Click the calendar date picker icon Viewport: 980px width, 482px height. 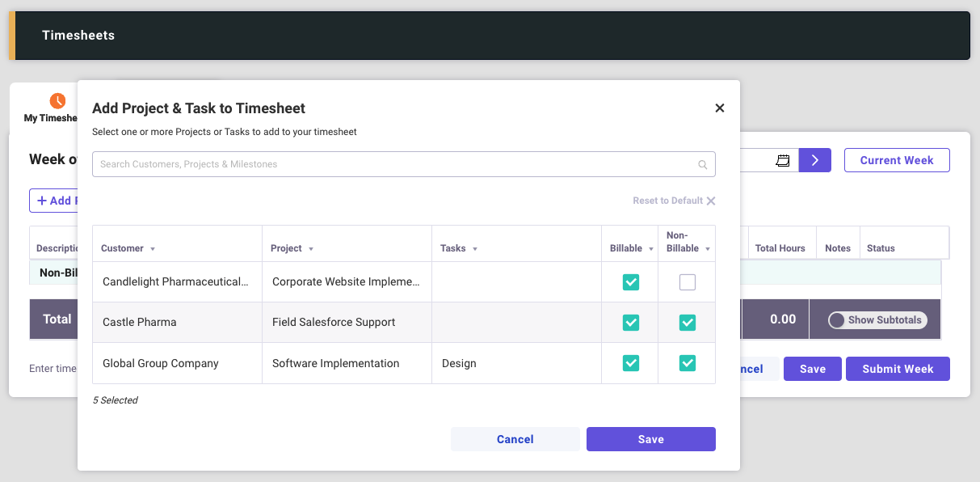click(782, 160)
